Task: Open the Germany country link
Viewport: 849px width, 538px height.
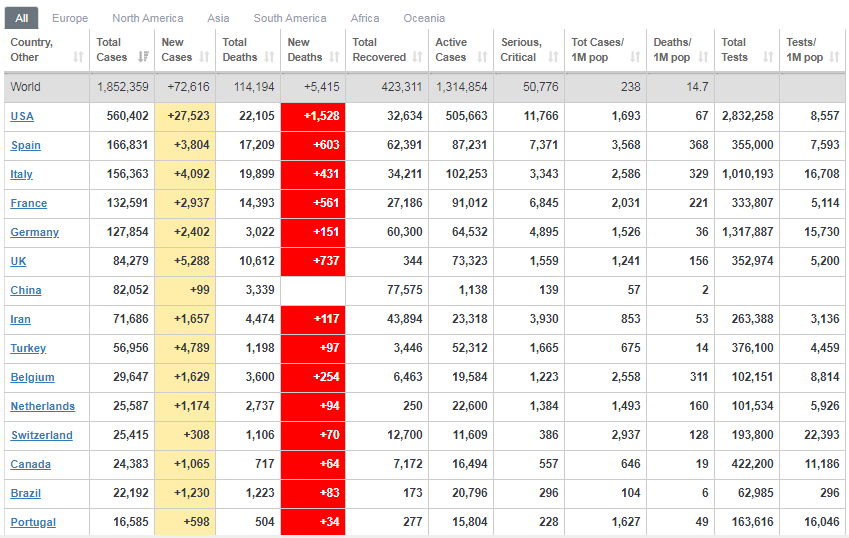Action: pos(34,232)
